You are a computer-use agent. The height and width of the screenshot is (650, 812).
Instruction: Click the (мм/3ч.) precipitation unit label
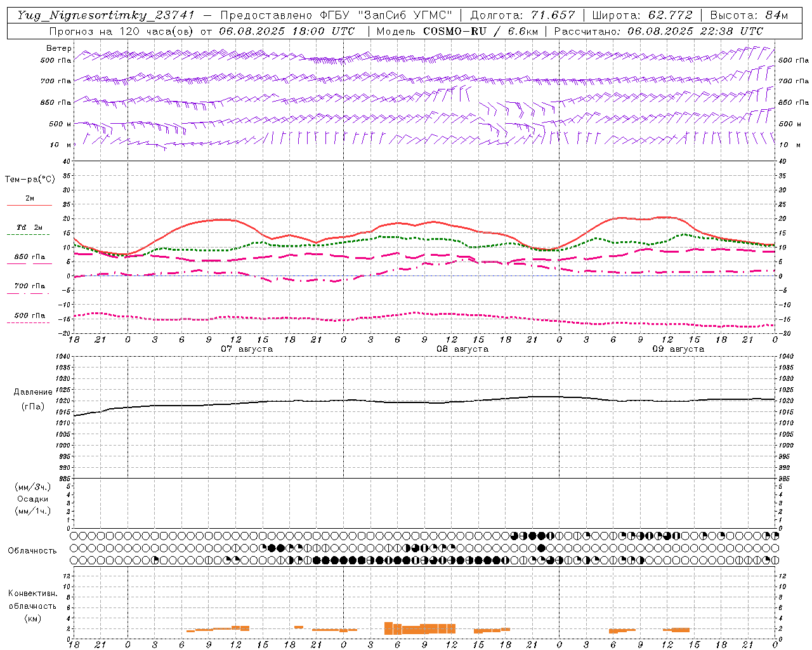tap(33, 487)
